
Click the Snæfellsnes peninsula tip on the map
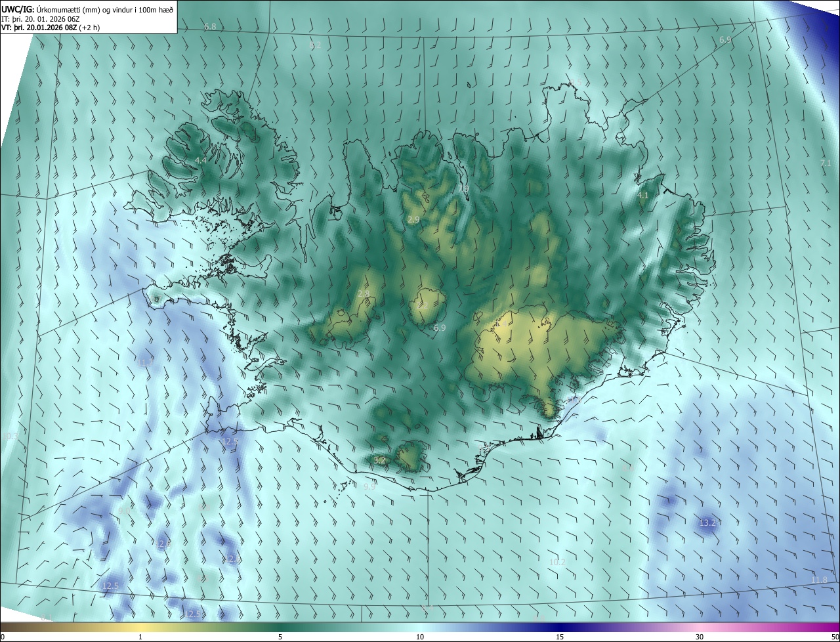pyautogui.click(x=156, y=298)
